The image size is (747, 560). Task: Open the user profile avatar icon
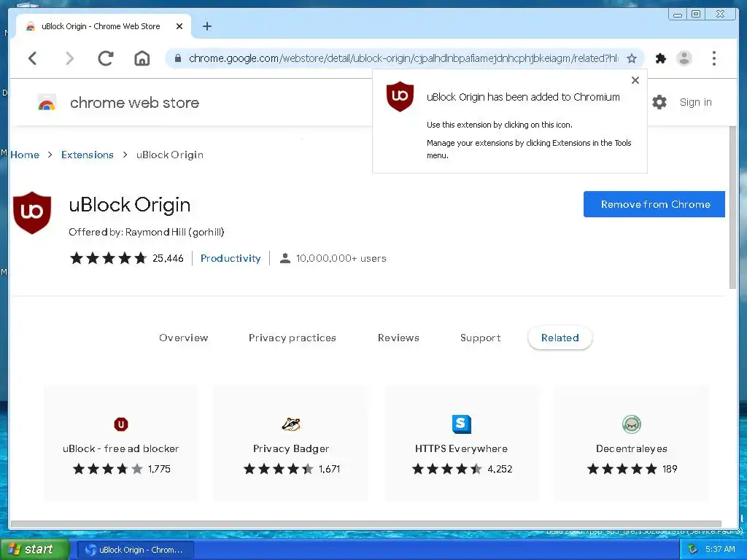pyautogui.click(x=684, y=58)
